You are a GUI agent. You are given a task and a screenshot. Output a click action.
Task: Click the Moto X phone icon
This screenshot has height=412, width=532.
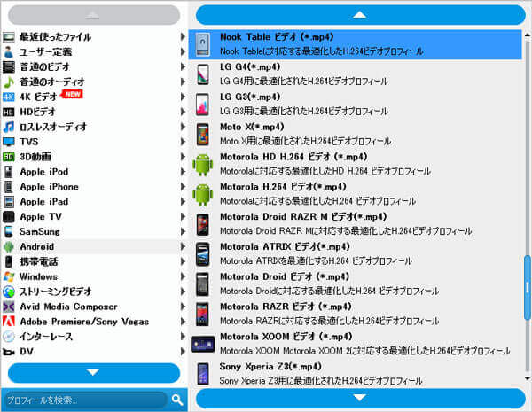203,134
